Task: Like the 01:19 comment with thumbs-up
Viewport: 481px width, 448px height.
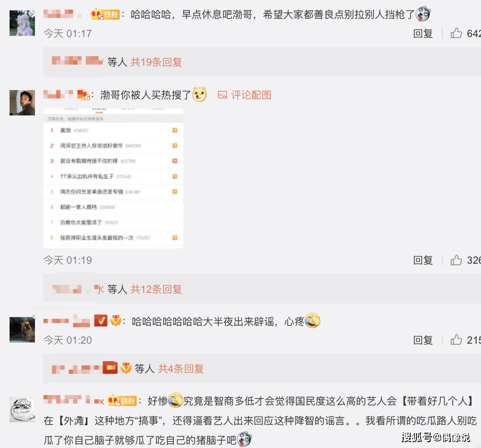Action: click(x=456, y=260)
